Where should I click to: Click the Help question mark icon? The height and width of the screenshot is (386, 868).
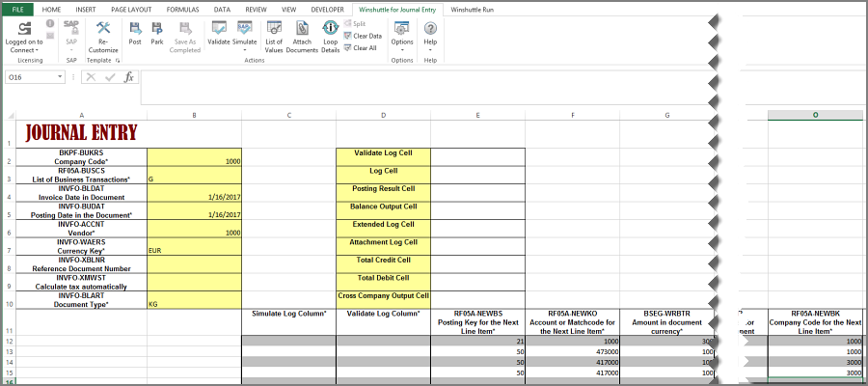click(x=430, y=29)
